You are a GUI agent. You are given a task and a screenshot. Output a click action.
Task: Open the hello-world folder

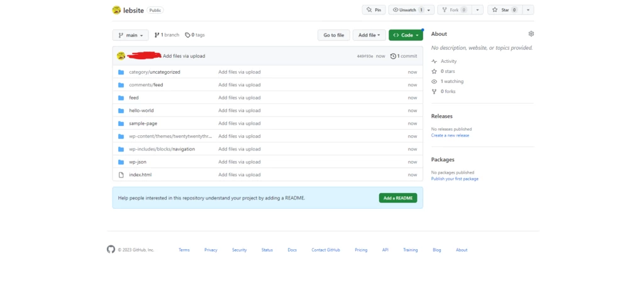pos(142,110)
